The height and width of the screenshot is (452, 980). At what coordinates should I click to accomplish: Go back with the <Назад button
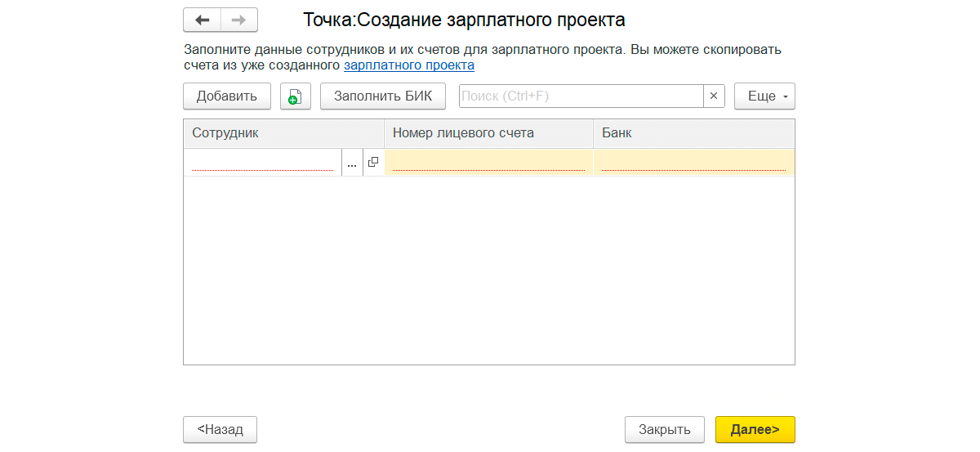(220, 429)
